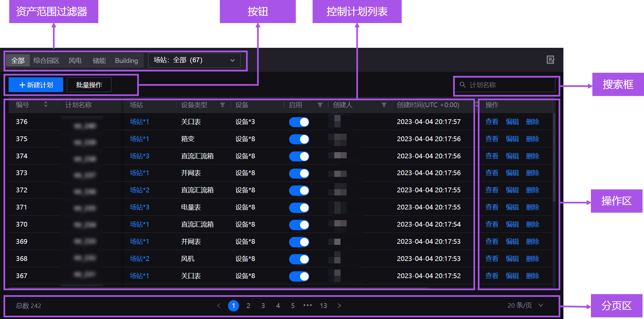This screenshot has width=644, height=319.
Task: Click the filter icon on 设备类型 column
Action: (222, 105)
